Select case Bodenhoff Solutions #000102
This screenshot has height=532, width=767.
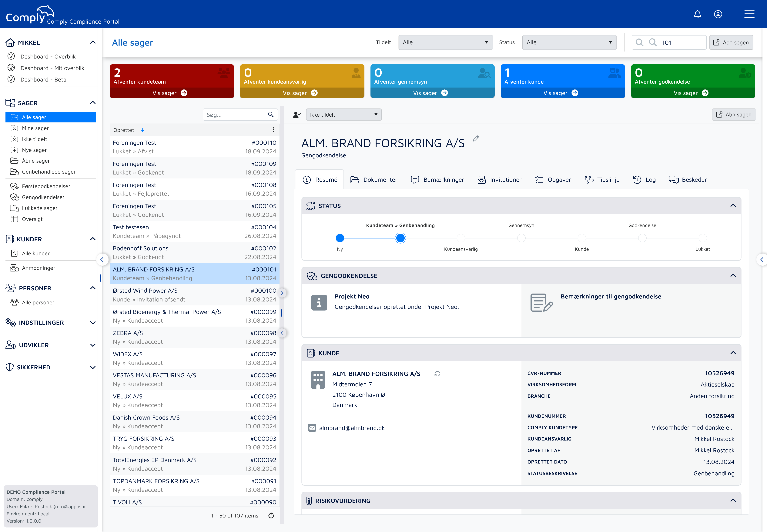194,253
